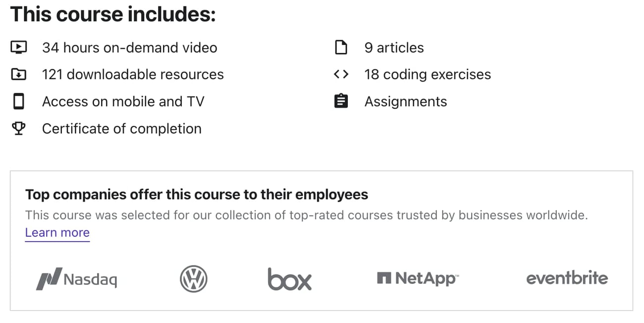Select the '121 downloadable resources' entry
The image size is (644, 323).
[x=133, y=74]
